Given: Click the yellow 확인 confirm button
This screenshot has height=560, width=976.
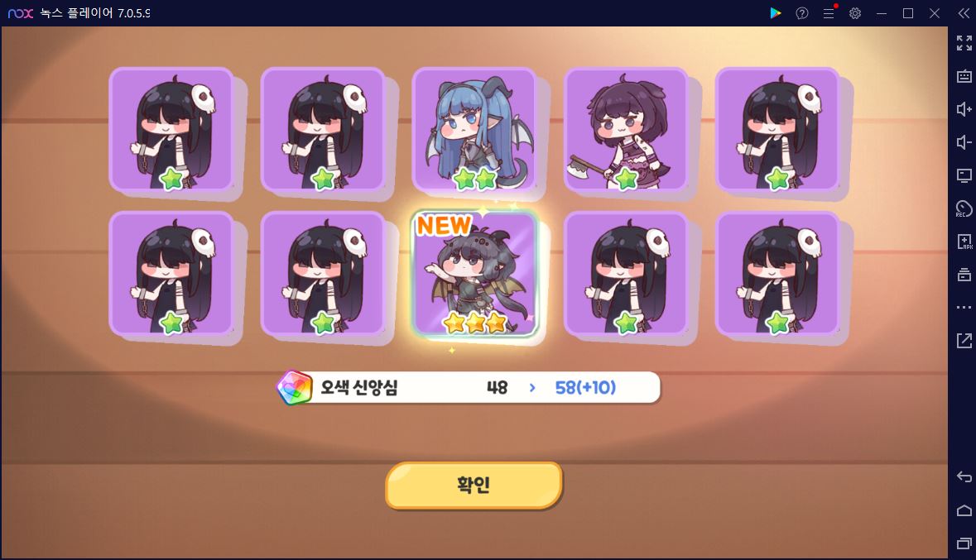Looking at the screenshot, I should 474,485.
